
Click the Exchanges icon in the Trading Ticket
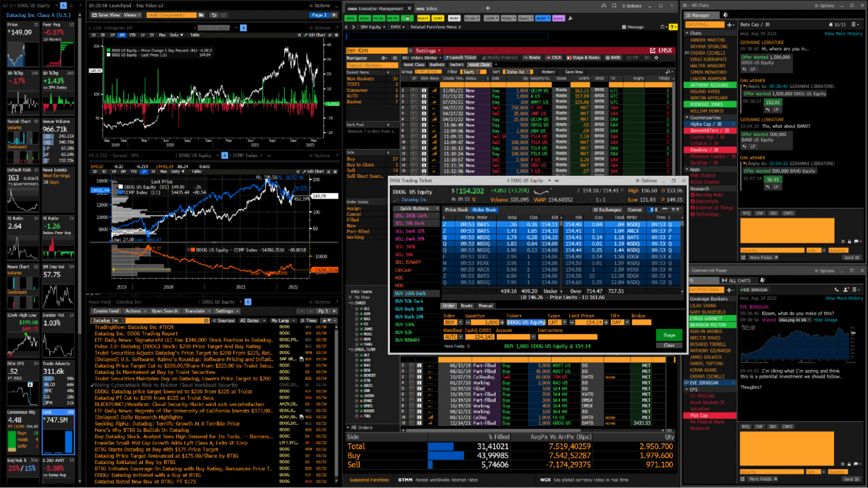pyautogui.click(x=604, y=209)
